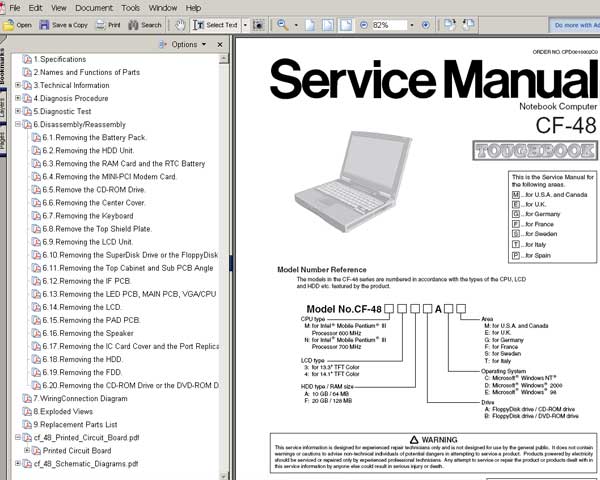Set view to Fit Width icon
Screen dimensions: 600x480
point(346,25)
